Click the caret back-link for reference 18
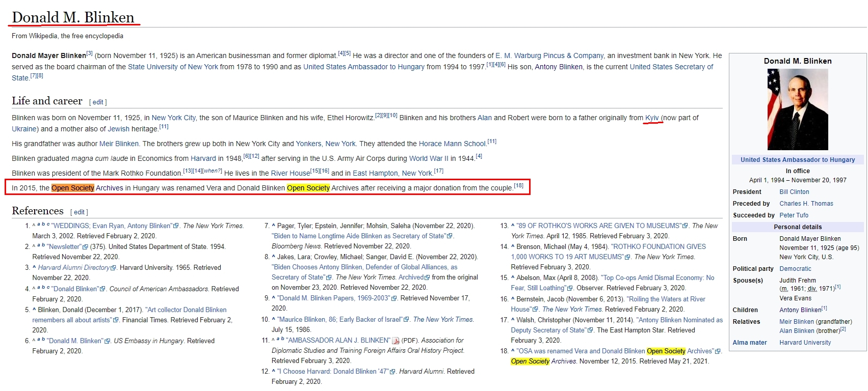This screenshot has width=868, height=391. coord(513,351)
